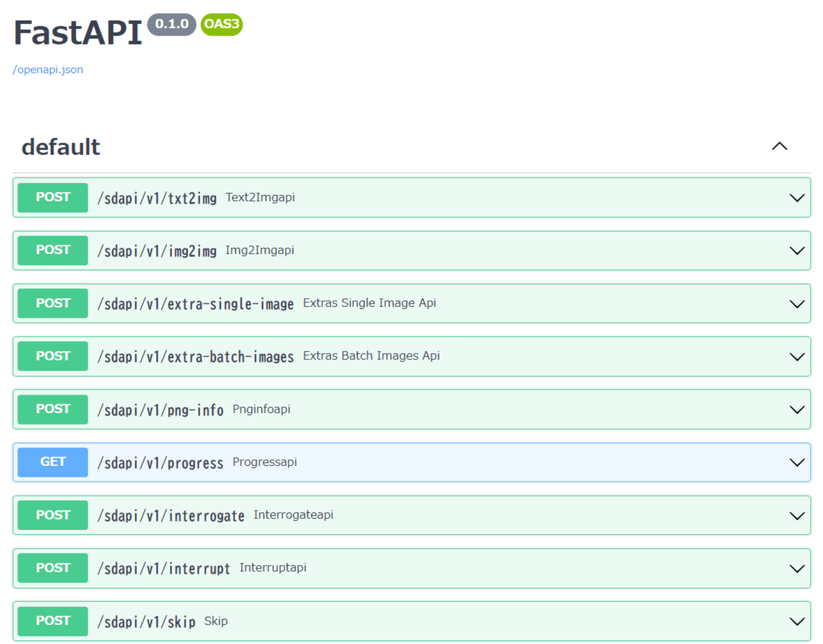
Task: Expand the /sdapi/v1/interrogate endpoint chevron
Action: 797,515
